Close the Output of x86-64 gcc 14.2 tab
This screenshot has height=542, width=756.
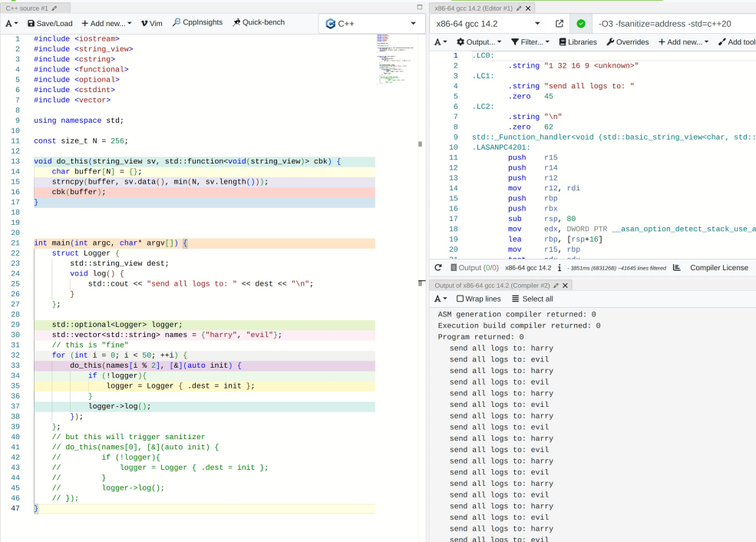(565, 286)
